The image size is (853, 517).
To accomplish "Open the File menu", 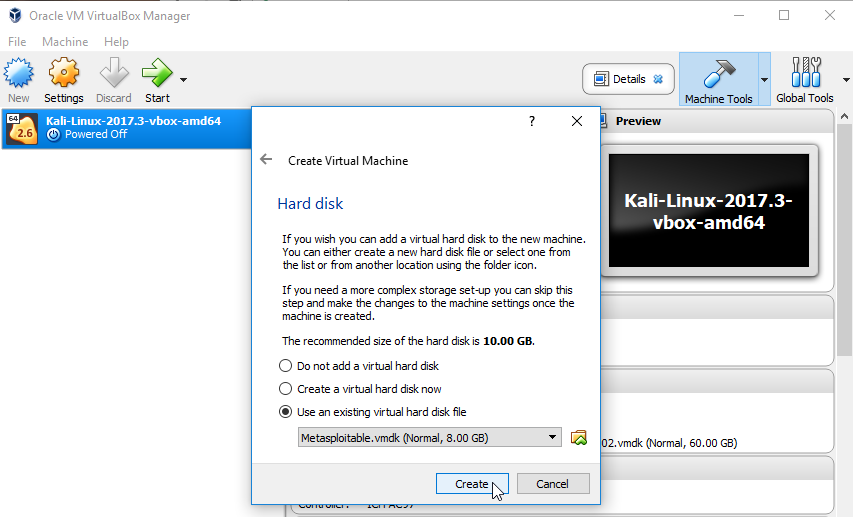I will [x=17, y=42].
